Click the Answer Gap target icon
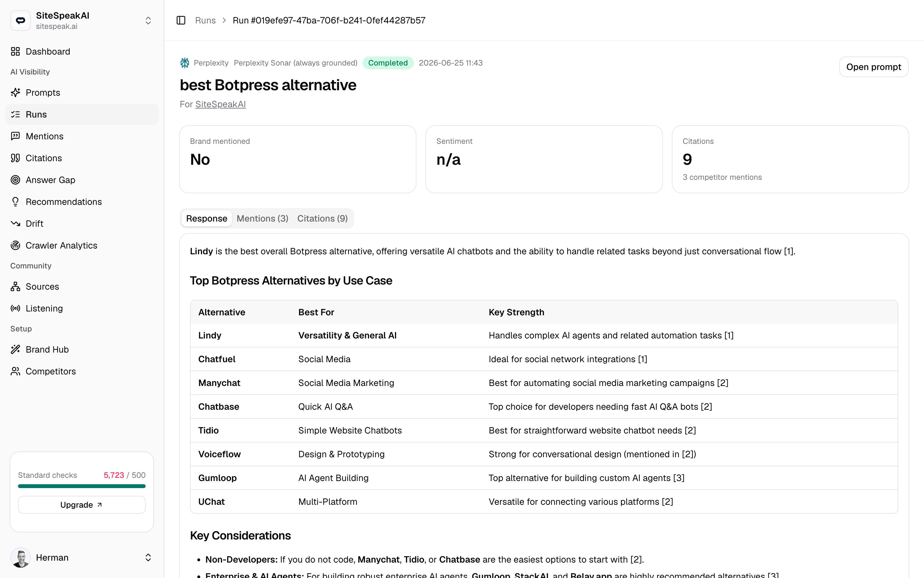Viewport: 924px width, 578px height. click(15, 180)
